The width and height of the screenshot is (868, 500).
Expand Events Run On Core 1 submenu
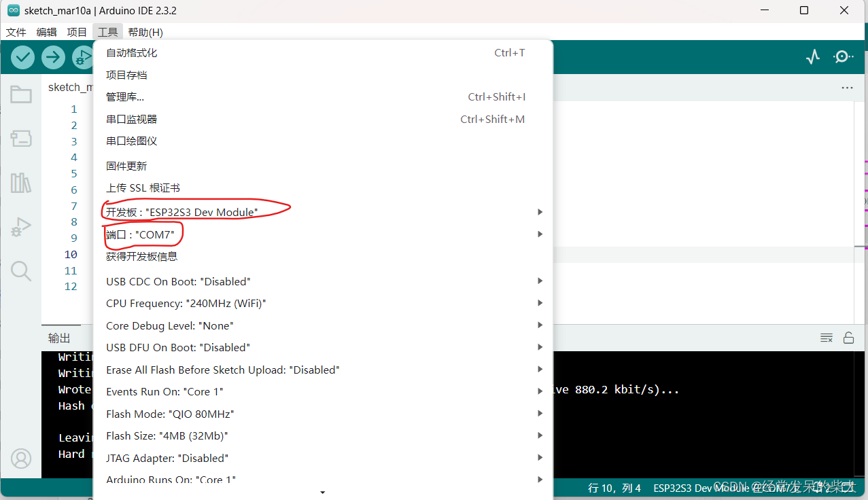click(x=323, y=391)
